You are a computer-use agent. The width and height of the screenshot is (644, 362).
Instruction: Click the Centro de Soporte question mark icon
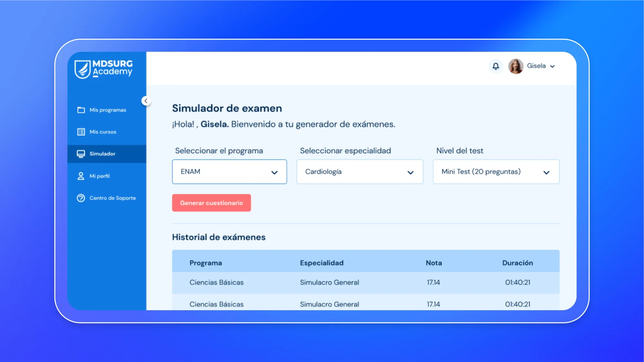[80, 198]
